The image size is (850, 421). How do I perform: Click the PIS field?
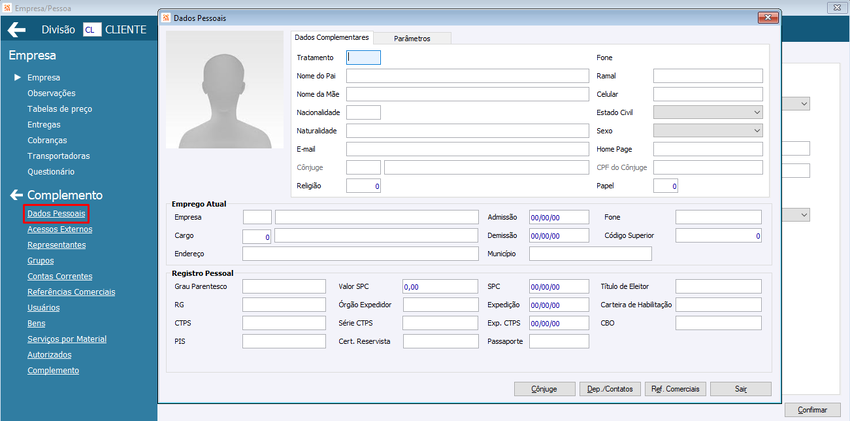coord(284,341)
